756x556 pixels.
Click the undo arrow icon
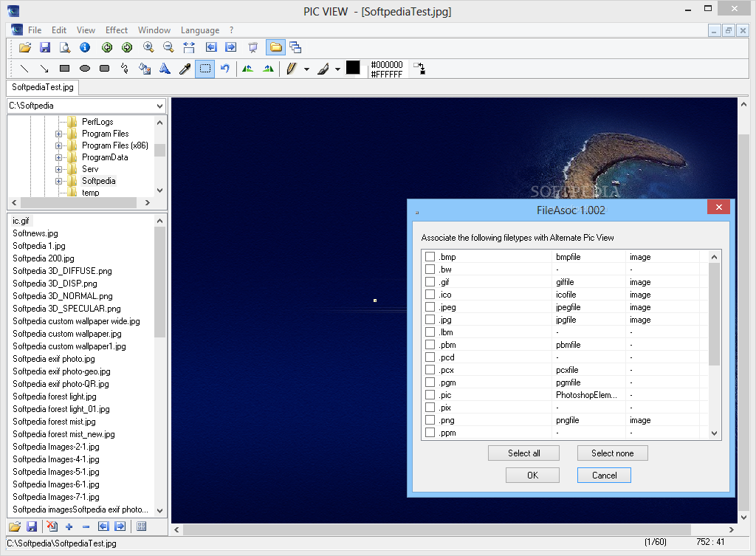[x=225, y=69]
